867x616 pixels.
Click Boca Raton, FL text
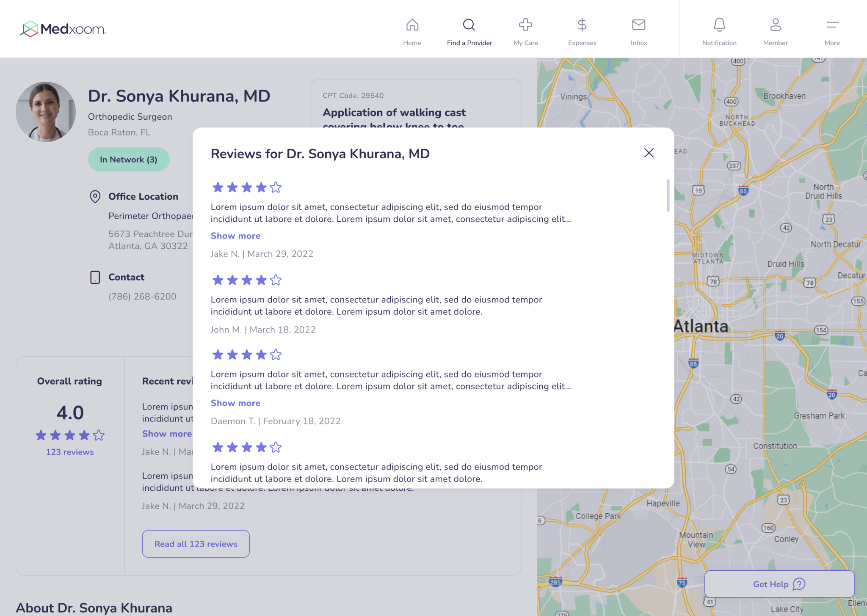coord(119,132)
